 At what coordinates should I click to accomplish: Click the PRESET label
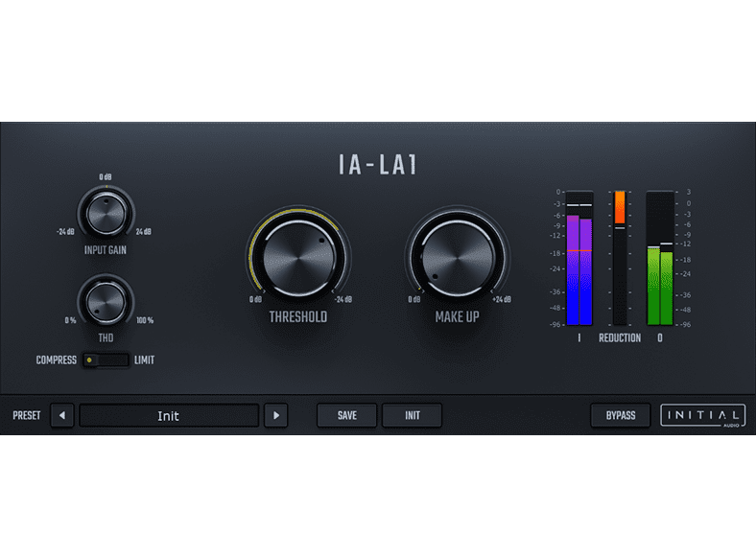click(x=27, y=415)
